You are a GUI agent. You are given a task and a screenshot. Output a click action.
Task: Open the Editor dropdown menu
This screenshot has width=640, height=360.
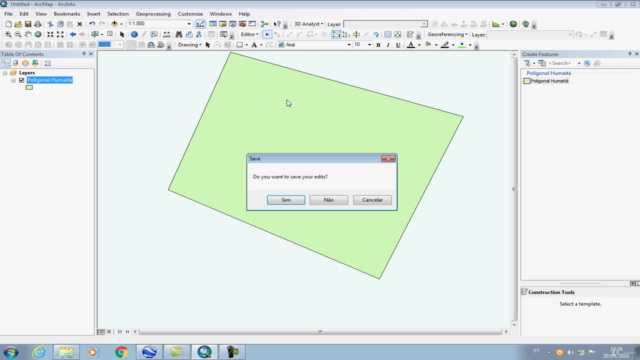coord(249,35)
